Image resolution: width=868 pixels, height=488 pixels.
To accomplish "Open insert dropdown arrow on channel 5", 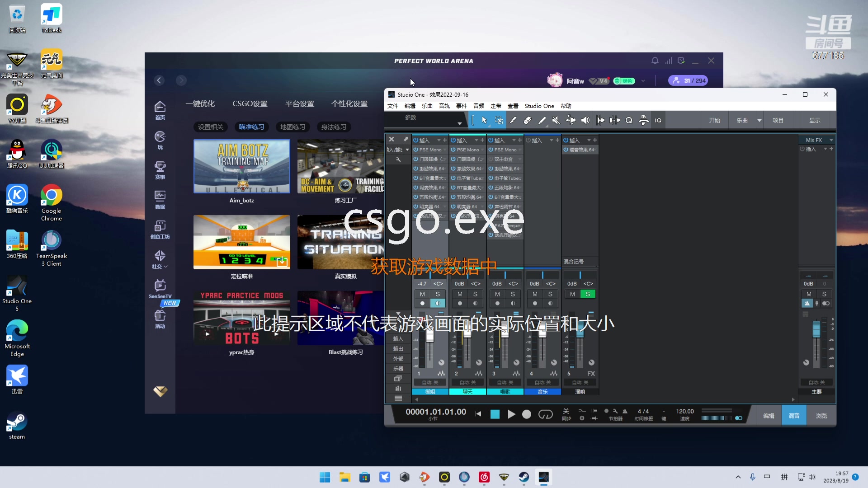I will (x=588, y=140).
